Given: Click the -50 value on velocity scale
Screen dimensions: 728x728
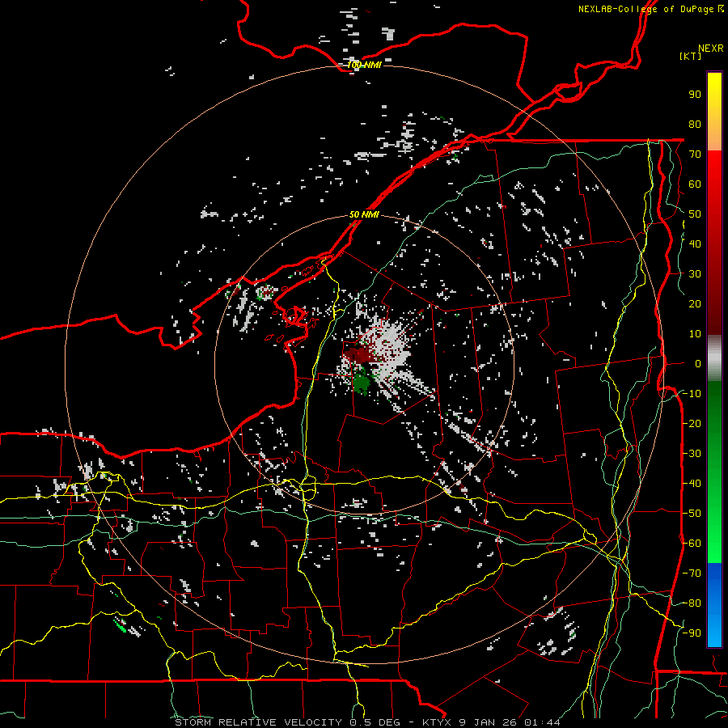Looking at the screenshot, I should pos(692,514).
